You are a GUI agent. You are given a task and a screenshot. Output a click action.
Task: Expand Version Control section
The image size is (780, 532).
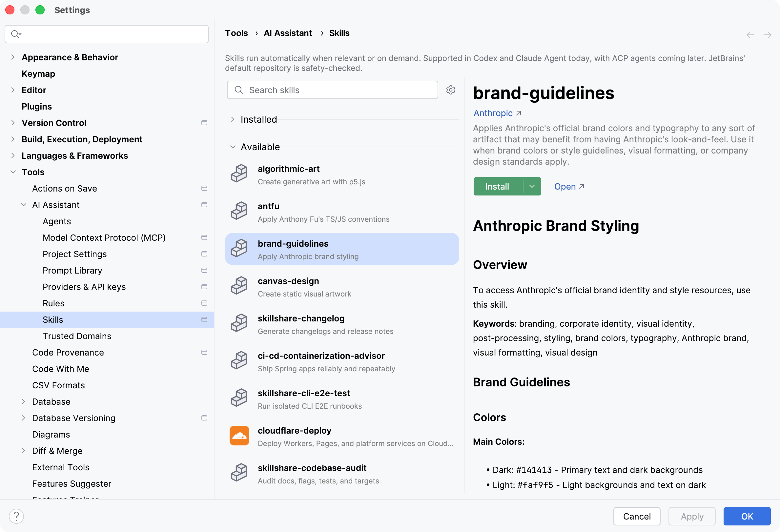(x=13, y=123)
